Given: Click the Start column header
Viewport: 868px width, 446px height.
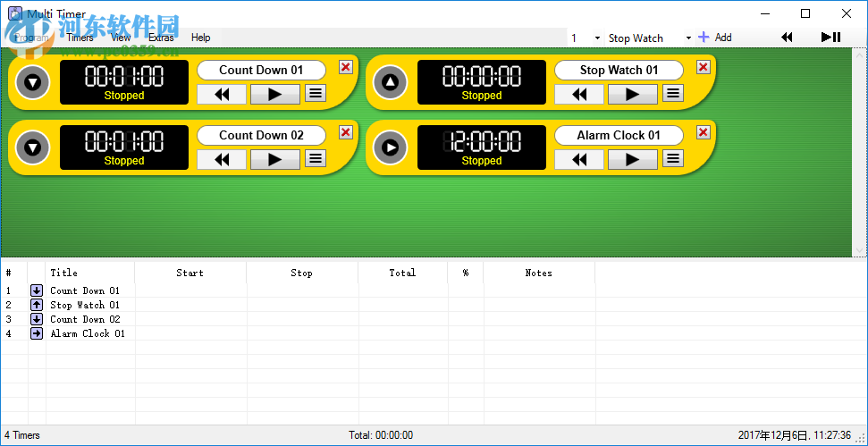Looking at the screenshot, I should tap(190, 273).
